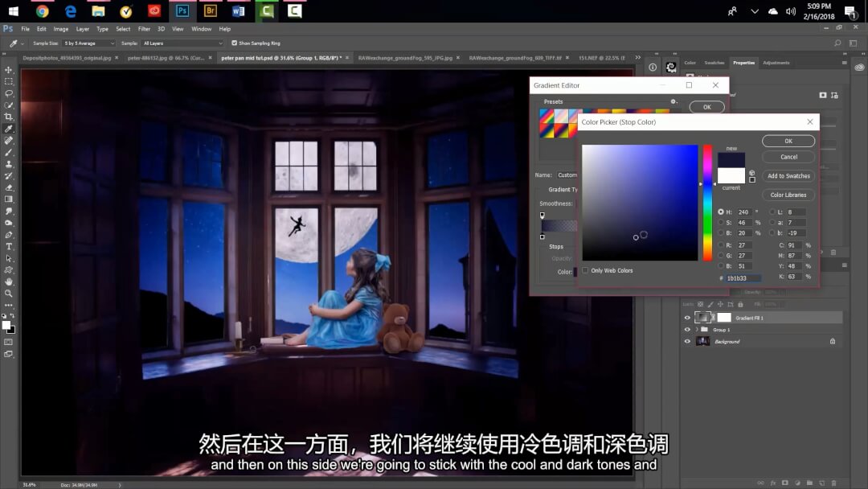
Task: Toggle Quick Mask mode icon
Action: click(8, 343)
